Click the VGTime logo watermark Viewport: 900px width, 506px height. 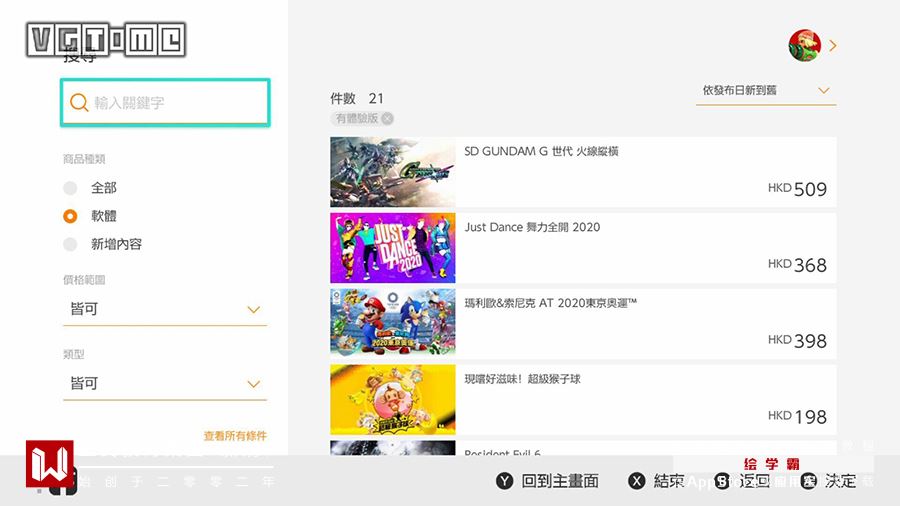(106, 40)
